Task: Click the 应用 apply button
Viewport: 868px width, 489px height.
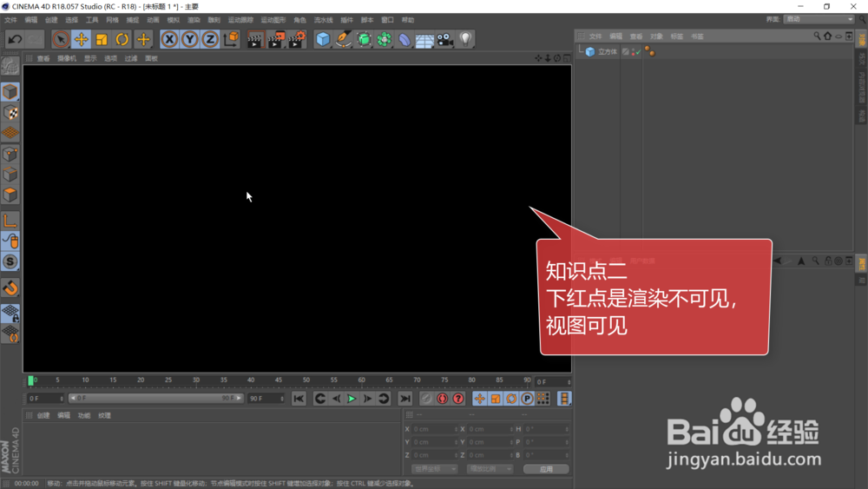Action: pyautogui.click(x=546, y=469)
